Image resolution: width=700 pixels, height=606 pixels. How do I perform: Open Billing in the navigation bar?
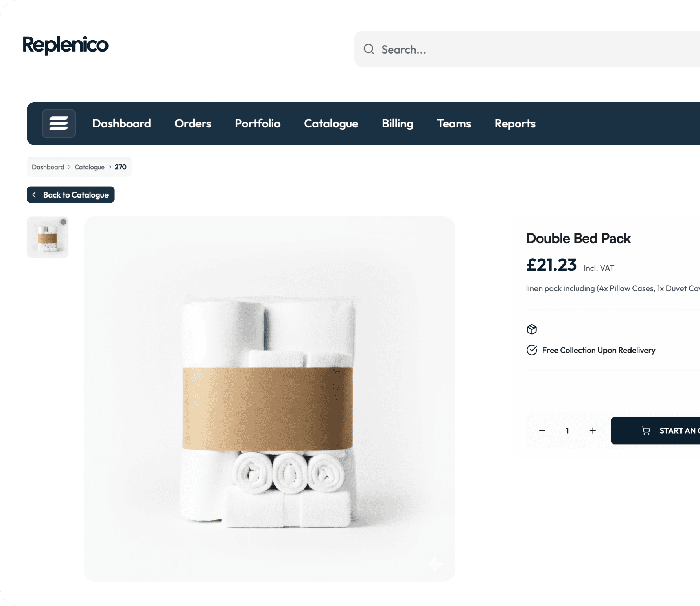(398, 124)
